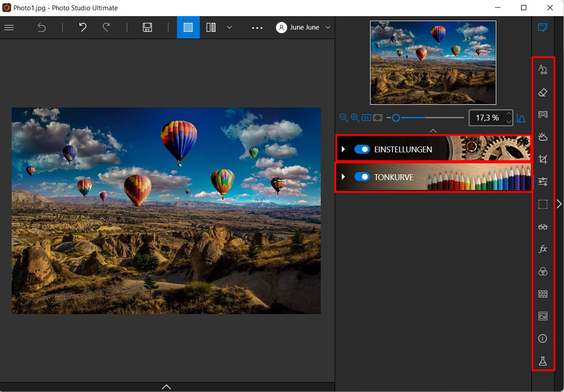This screenshot has height=392, width=564.
Task: Fit the image to the screen
Action: click(x=378, y=118)
